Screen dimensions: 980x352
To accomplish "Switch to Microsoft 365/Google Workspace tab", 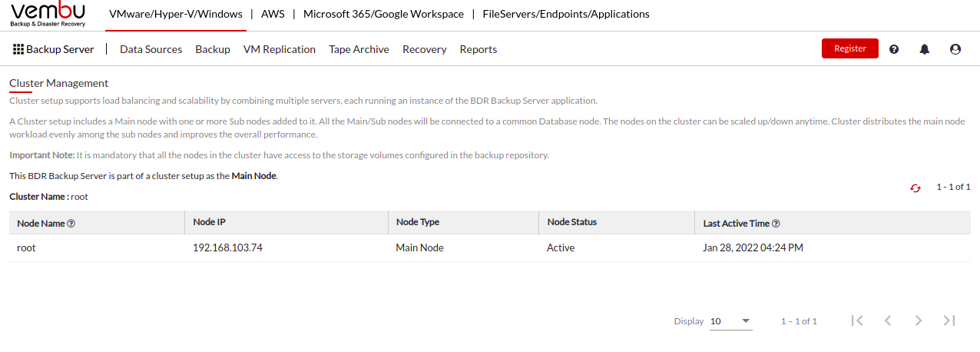I will pos(383,14).
